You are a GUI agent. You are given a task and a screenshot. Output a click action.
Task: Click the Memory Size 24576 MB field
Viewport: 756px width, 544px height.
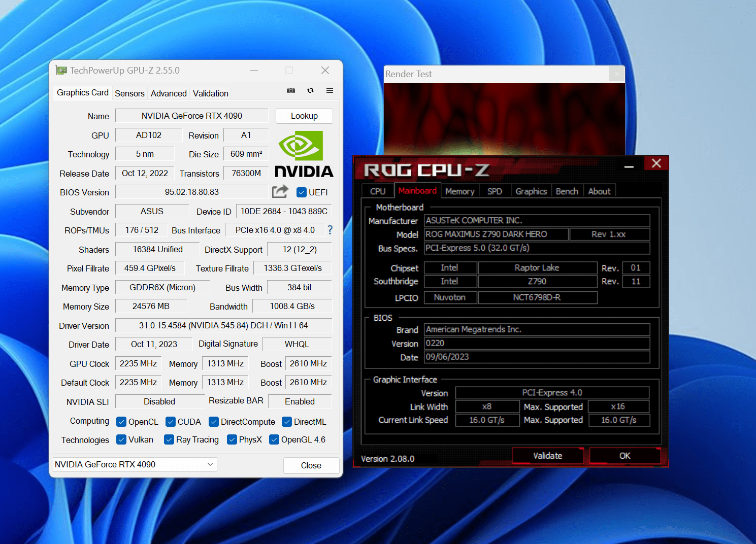coord(151,306)
